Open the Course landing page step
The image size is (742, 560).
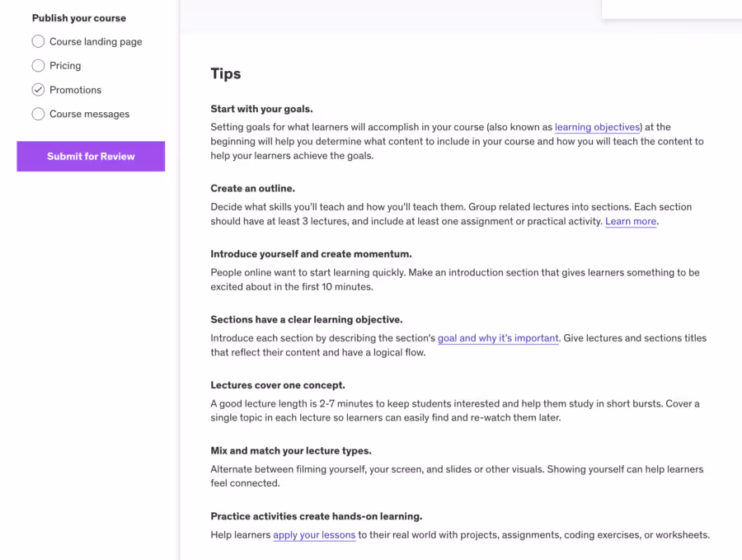(x=94, y=41)
